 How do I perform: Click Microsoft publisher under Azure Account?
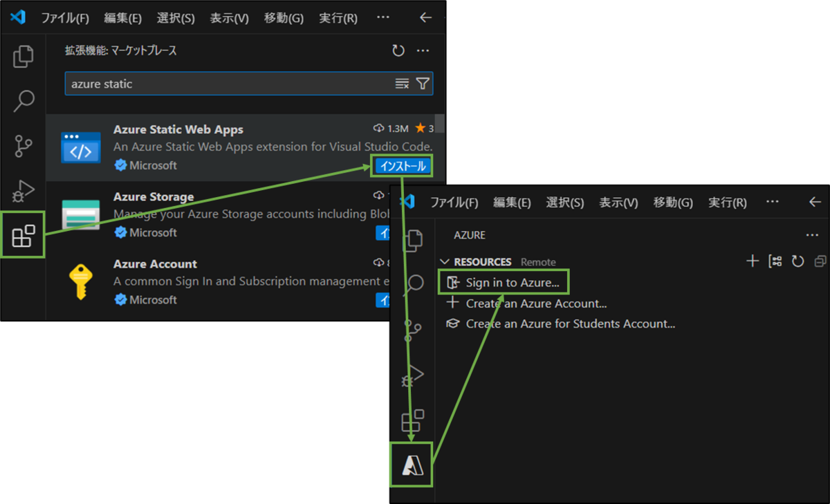pos(153,299)
